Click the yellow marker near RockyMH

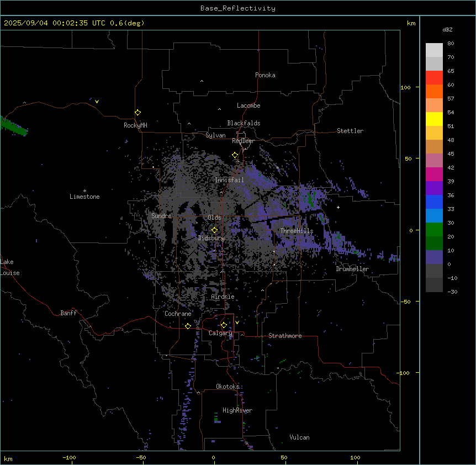138,113
